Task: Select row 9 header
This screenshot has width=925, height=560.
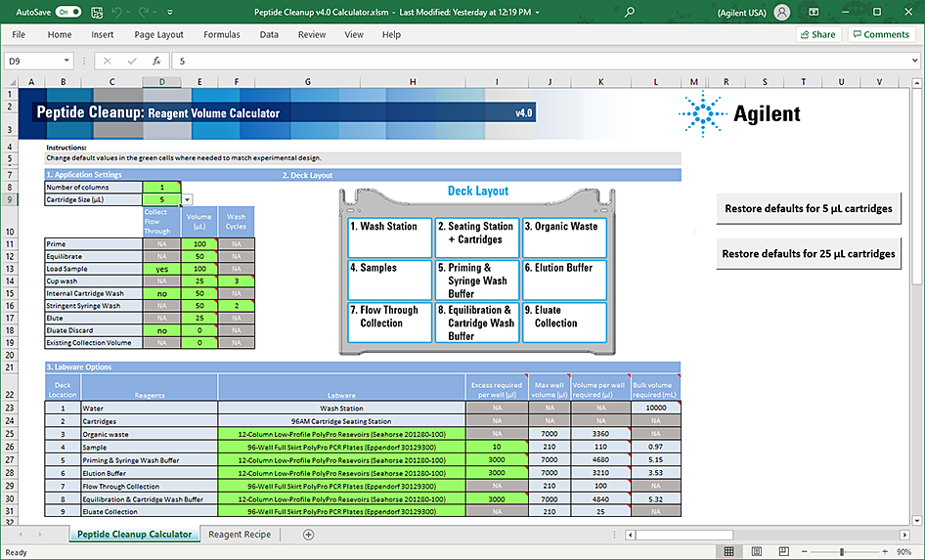Action: pyautogui.click(x=10, y=199)
